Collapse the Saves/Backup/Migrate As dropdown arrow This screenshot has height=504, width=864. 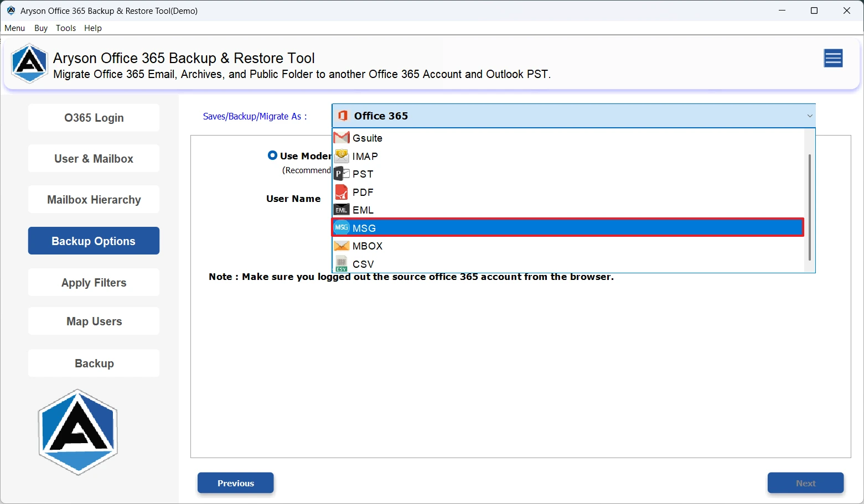(x=810, y=116)
